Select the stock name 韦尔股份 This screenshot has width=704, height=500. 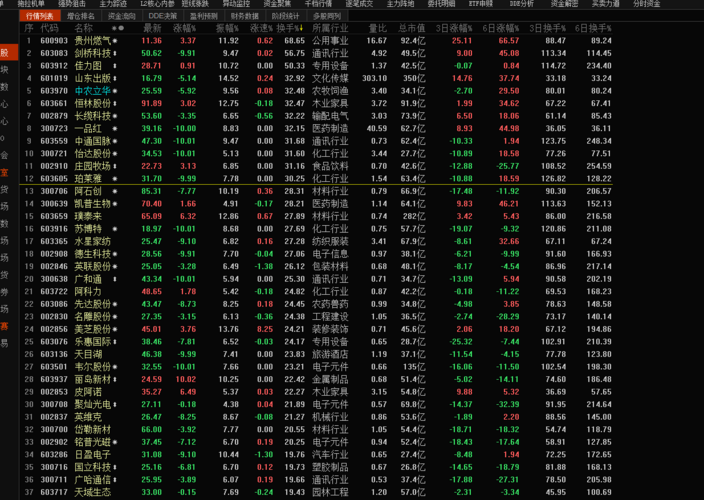(x=92, y=367)
